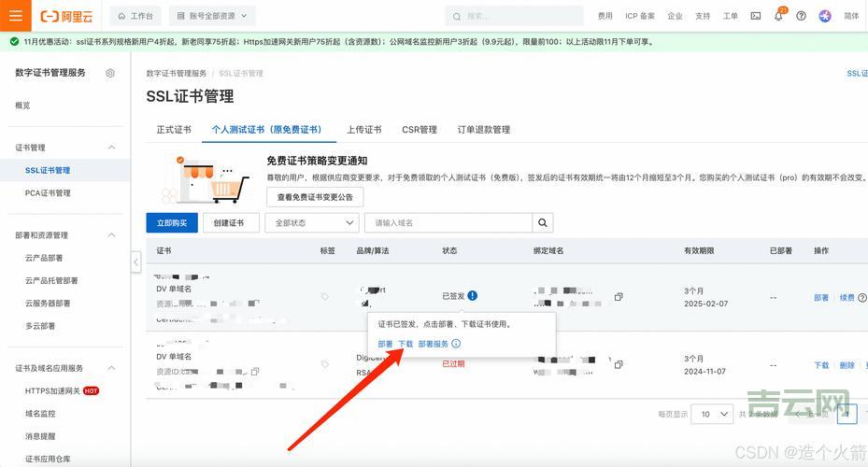
Task: Click 部署服务 in the popup
Action: tap(434, 344)
